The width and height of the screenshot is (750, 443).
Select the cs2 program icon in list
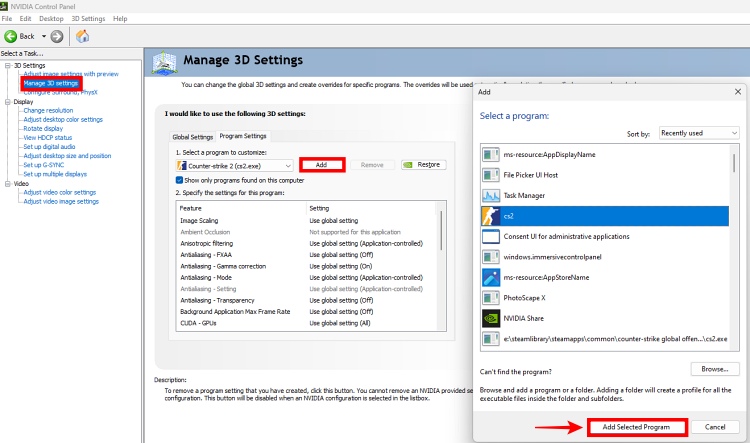coord(491,215)
